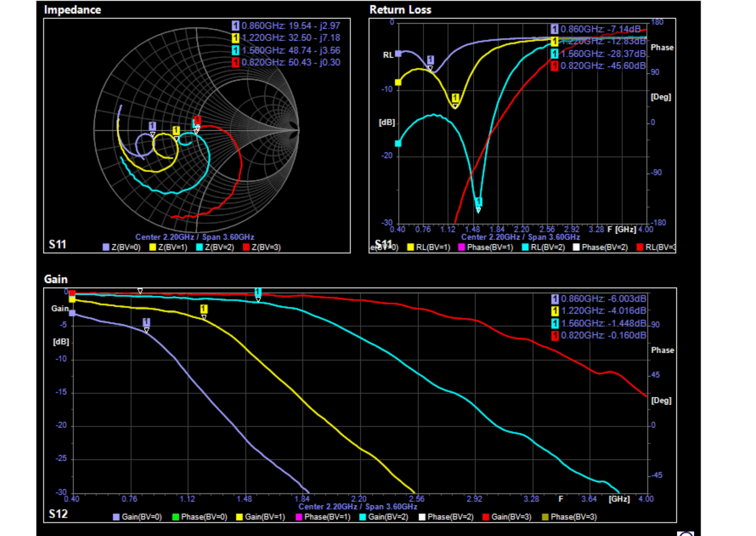Click the purple marker on Return Loss trace
This screenshot has width=756, height=536.
(x=430, y=60)
